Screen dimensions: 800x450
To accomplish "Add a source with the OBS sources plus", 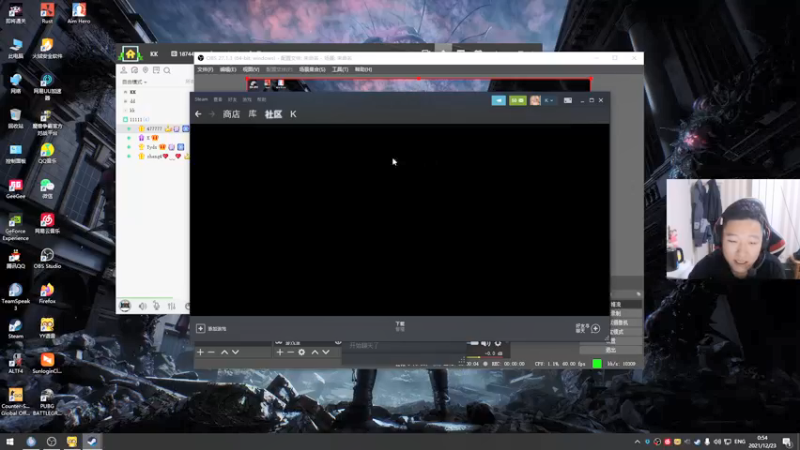I will [280, 352].
